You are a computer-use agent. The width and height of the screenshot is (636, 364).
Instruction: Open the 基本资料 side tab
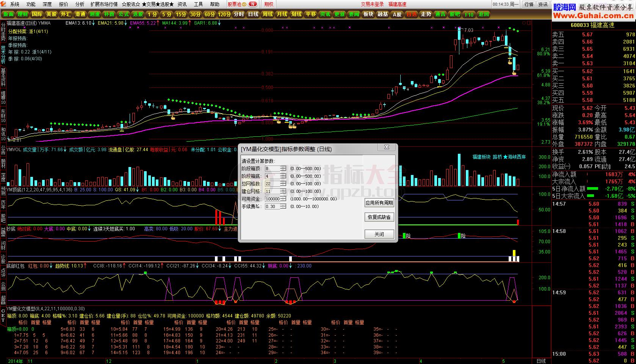coord(3,78)
